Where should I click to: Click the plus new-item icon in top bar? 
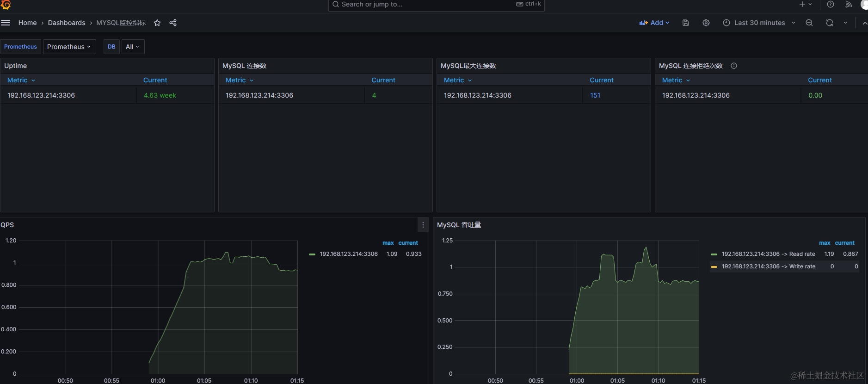tap(802, 4)
